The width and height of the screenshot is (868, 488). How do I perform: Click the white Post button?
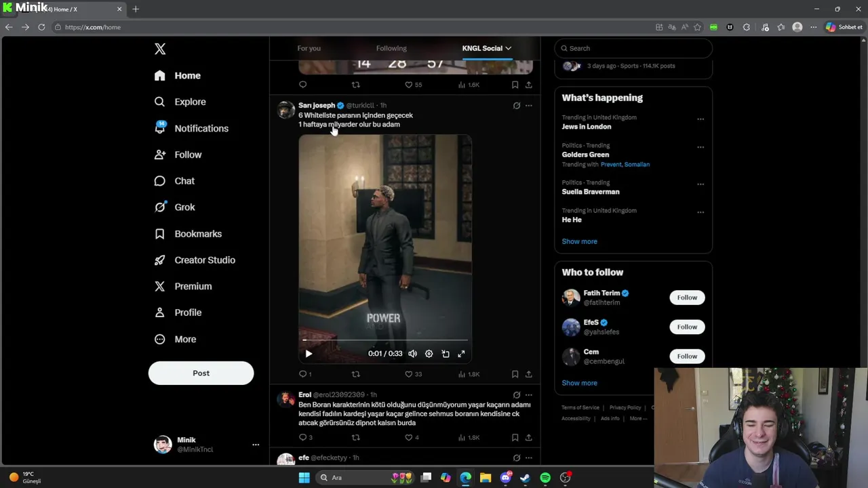tap(201, 373)
